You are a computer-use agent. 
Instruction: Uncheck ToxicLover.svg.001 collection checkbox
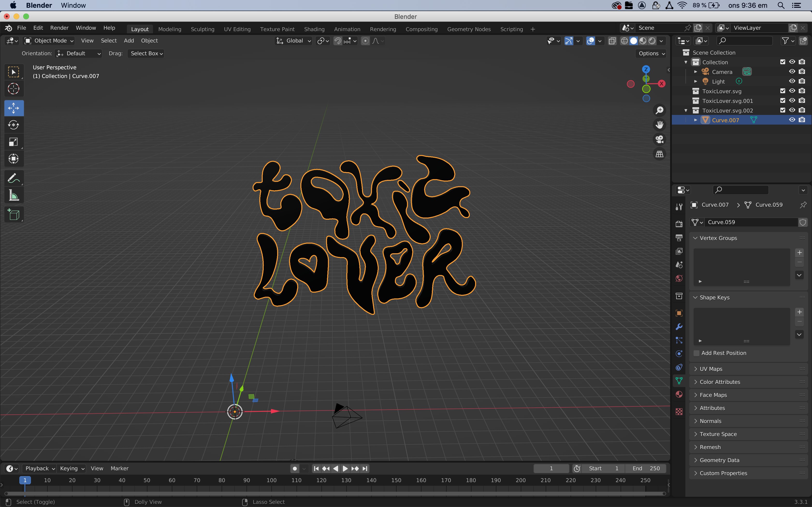pos(783,101)
